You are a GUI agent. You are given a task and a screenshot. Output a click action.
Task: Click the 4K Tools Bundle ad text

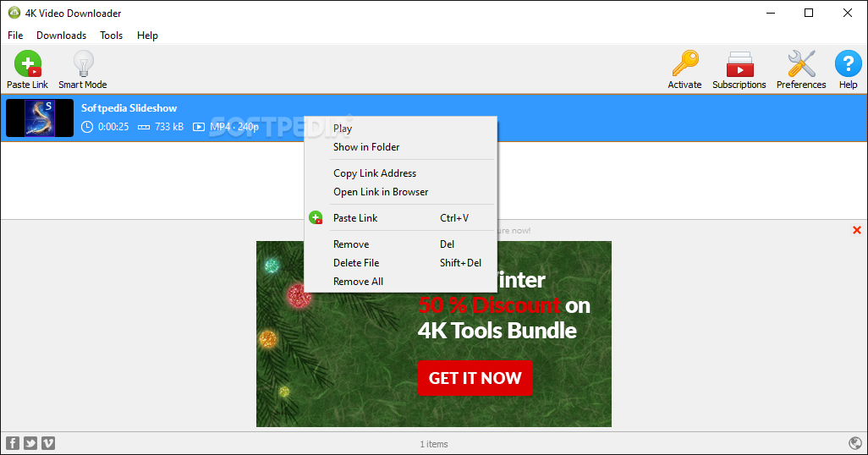point(497,331)
